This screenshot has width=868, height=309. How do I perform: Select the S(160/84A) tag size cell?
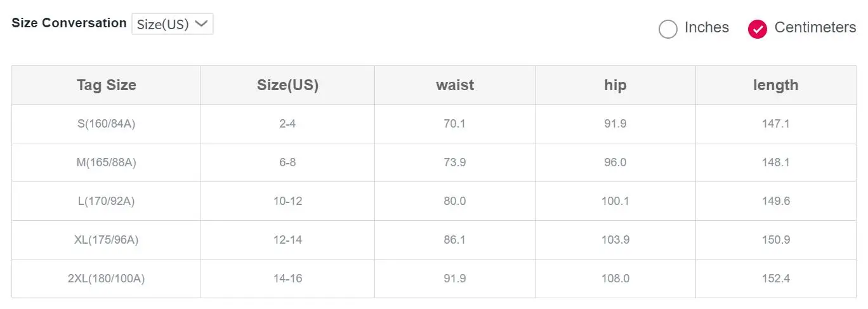click(107, 124)
